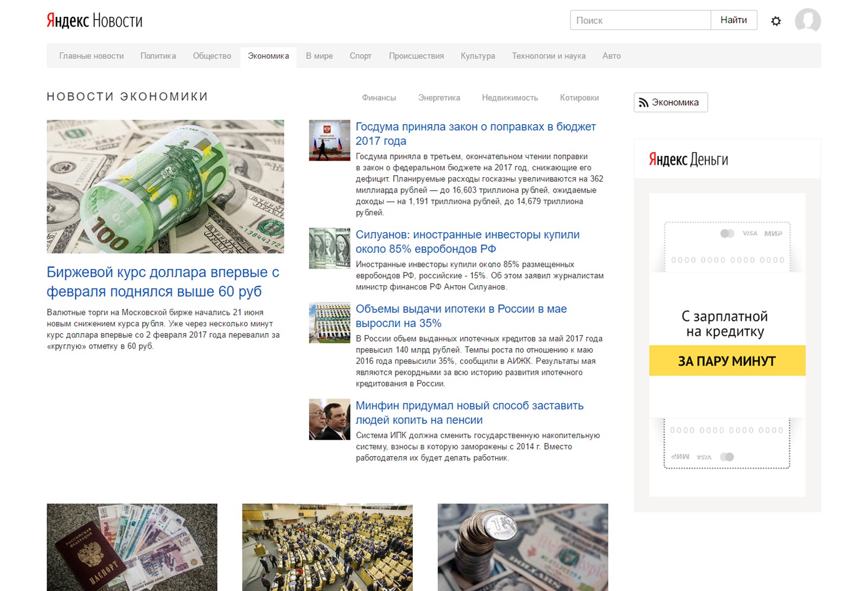868x591 pixels.
Task: Read the dollar exchange rate headline
Action: pos(163,282)
